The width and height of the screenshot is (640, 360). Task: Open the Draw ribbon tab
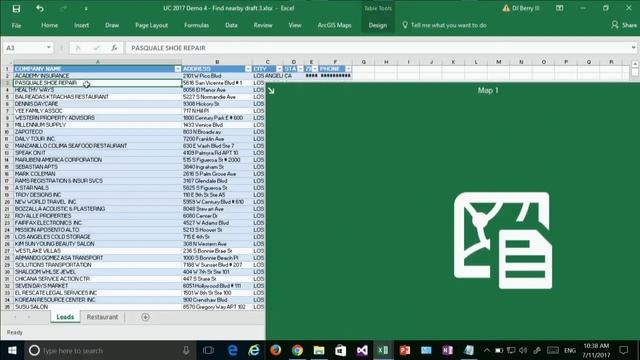pyautogui.click(x=112, y=25)
